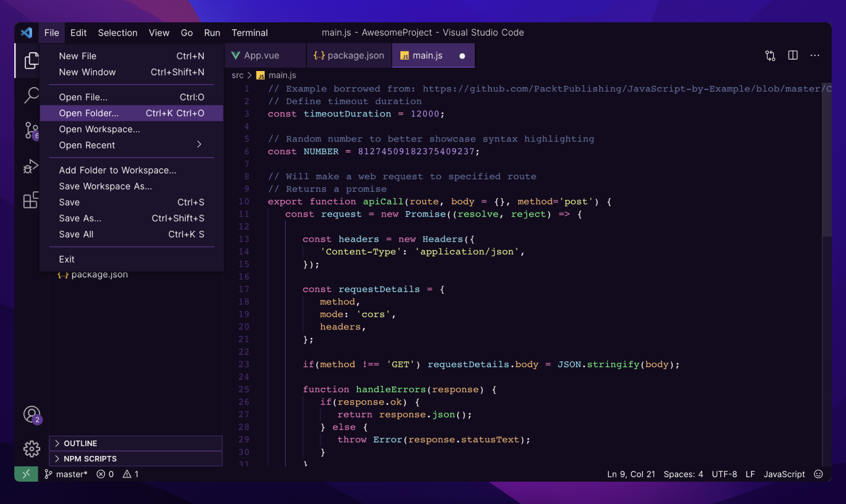Choose Save As... menu entry
This screenshot has height=504, width=846.
coord(132,219)
